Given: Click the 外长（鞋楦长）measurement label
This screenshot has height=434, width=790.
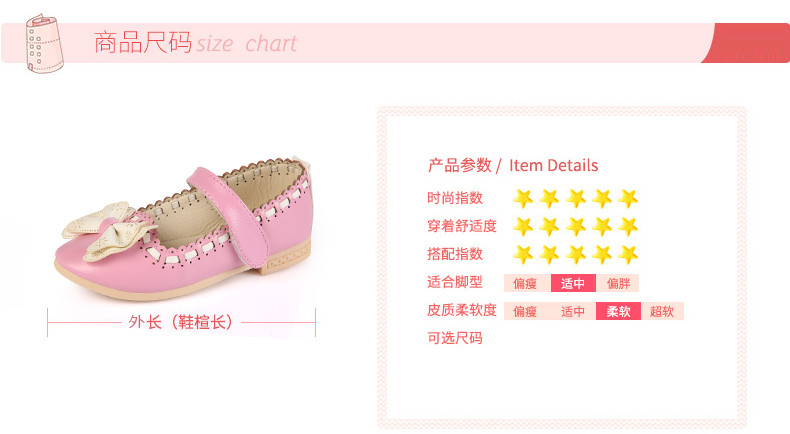Looking at the screenshot, I should click(180, 322).
